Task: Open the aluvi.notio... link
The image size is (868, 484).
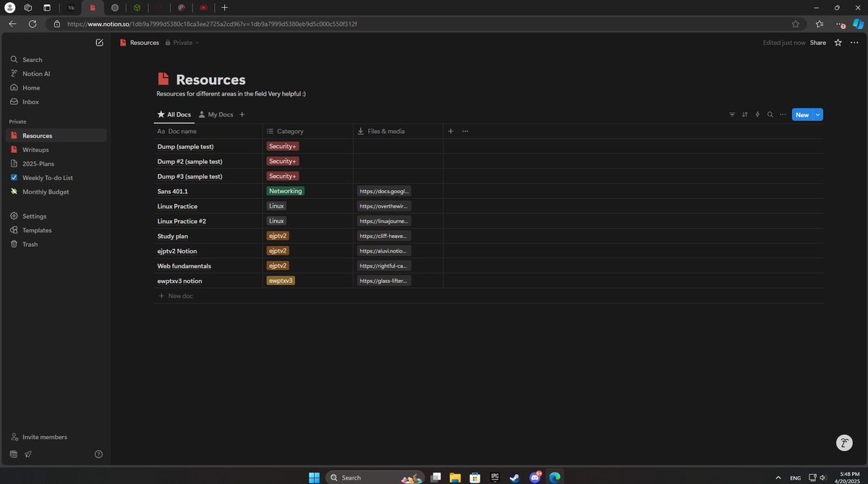Action: point(384,251)
